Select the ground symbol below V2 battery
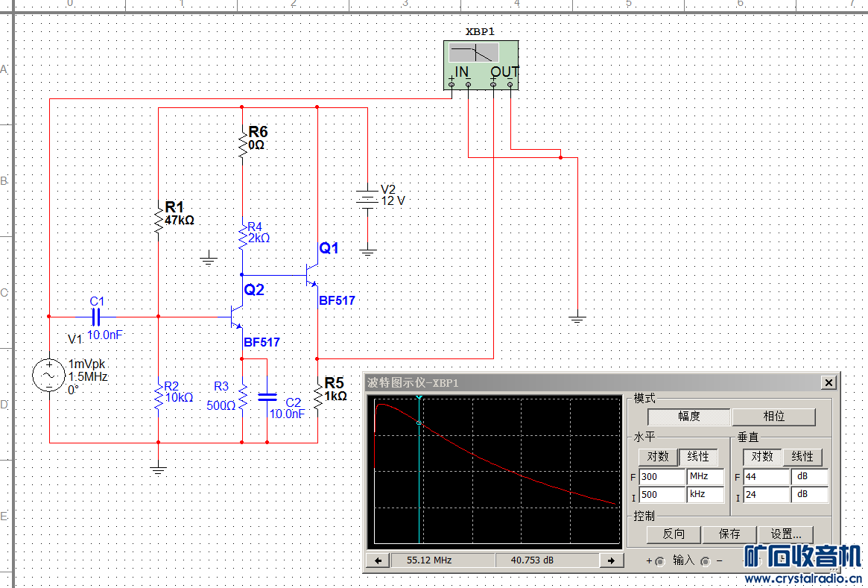This screenshot has width=868, height=588. 367,253
